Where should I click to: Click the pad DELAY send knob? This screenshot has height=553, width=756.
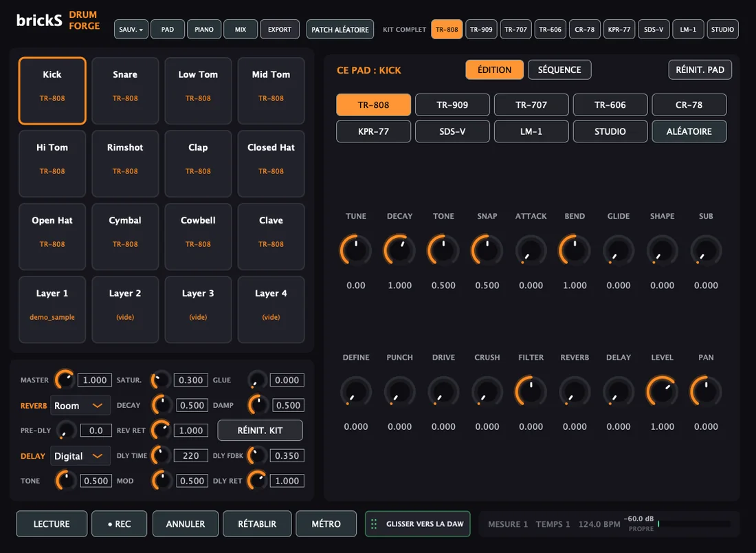[x=619, y=391]
